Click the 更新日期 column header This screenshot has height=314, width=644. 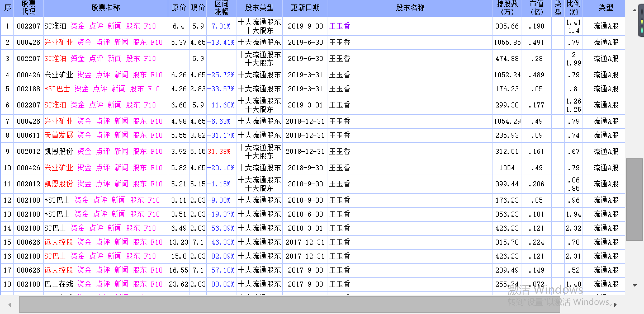click(305, 8)
